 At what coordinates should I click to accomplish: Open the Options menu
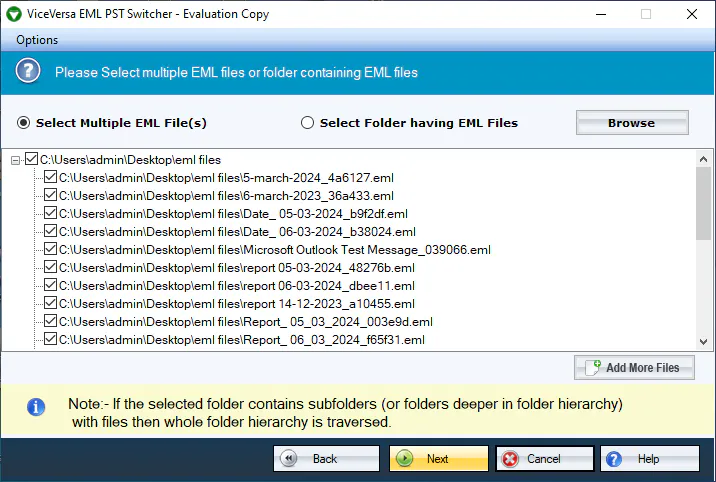tap(37, 40)
